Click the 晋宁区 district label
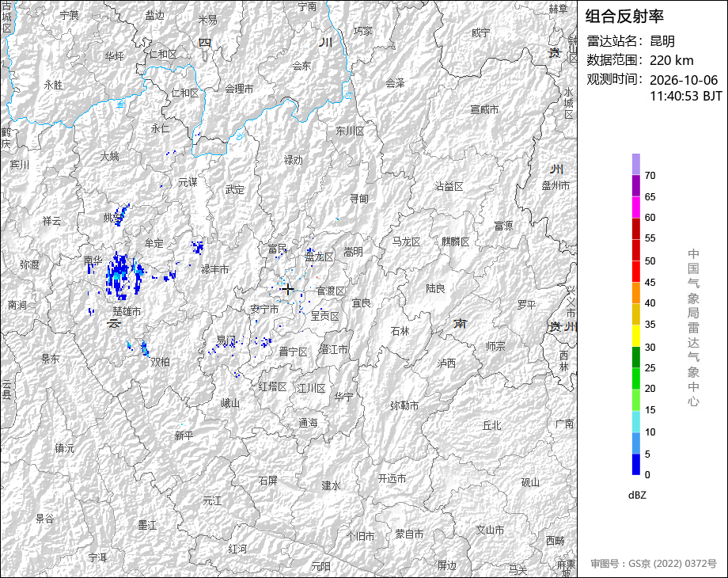The width and height of the screenshot is (728, 578). [293, 352]
